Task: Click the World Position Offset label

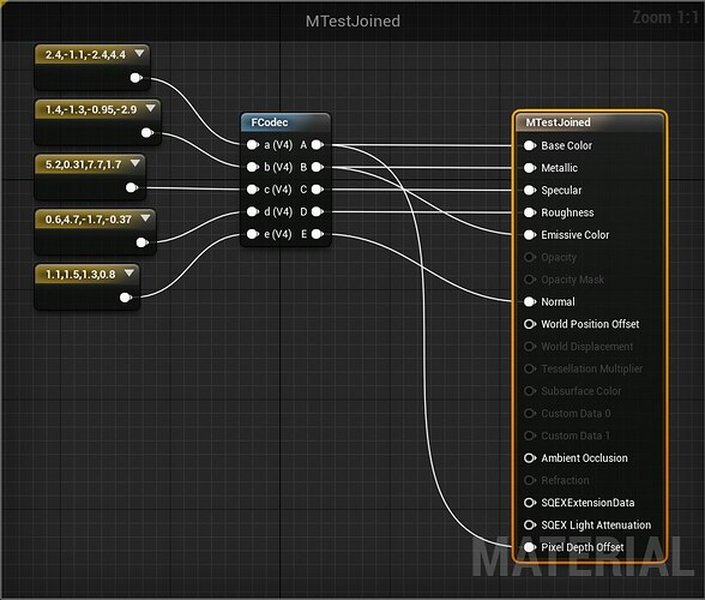Action: point(590,324)
